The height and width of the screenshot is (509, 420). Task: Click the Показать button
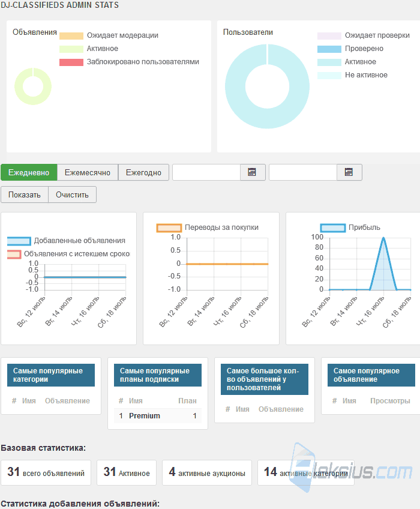point(25,194)
